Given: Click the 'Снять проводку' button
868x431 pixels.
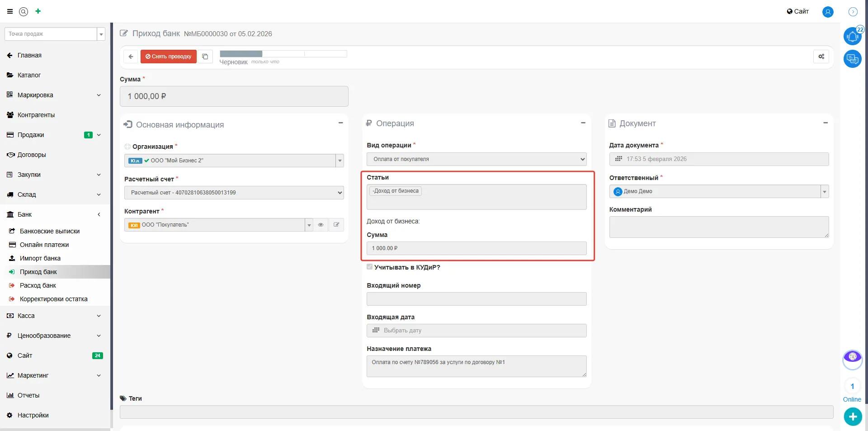Looking at the screenshot, I should pyautogui.click(x=169, y=57).
